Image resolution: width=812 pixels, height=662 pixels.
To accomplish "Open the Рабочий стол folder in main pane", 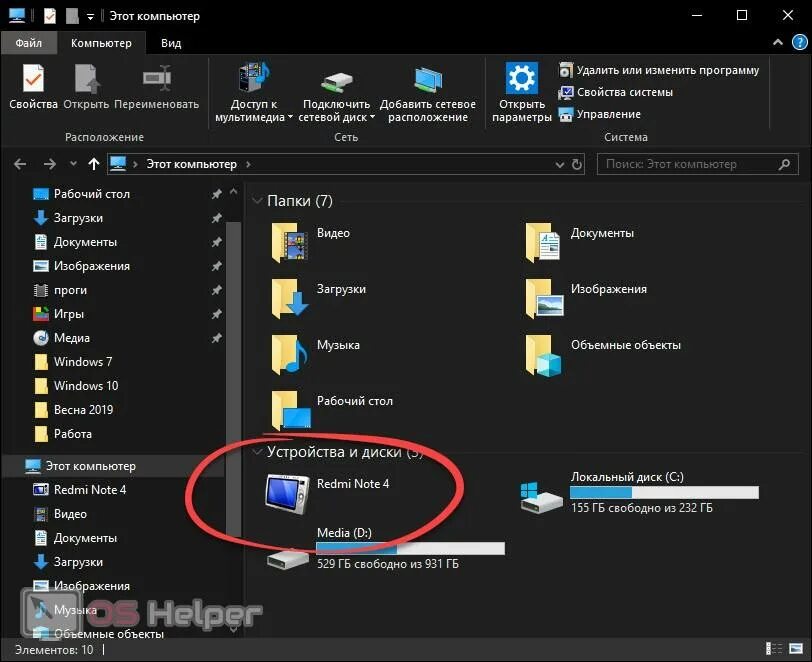I will click(x=291, y=410).
